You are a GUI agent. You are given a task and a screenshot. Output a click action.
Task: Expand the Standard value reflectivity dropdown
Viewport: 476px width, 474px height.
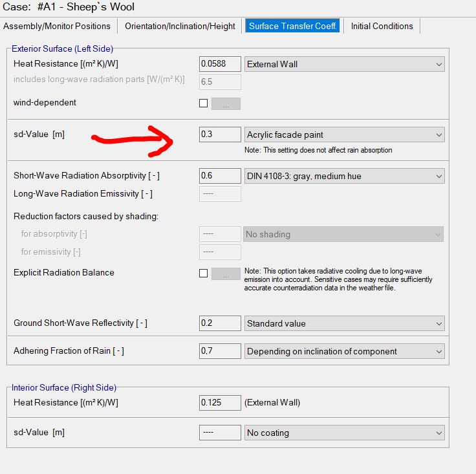click(344, 323)
